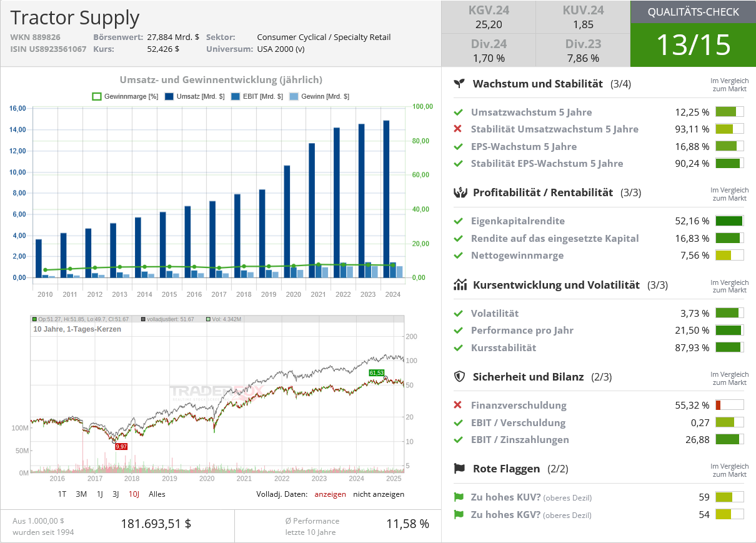Click the shield icon next to Sicherheit und Bilanz
This screenshot has height=543, width=756.
[x=460, y=377]
